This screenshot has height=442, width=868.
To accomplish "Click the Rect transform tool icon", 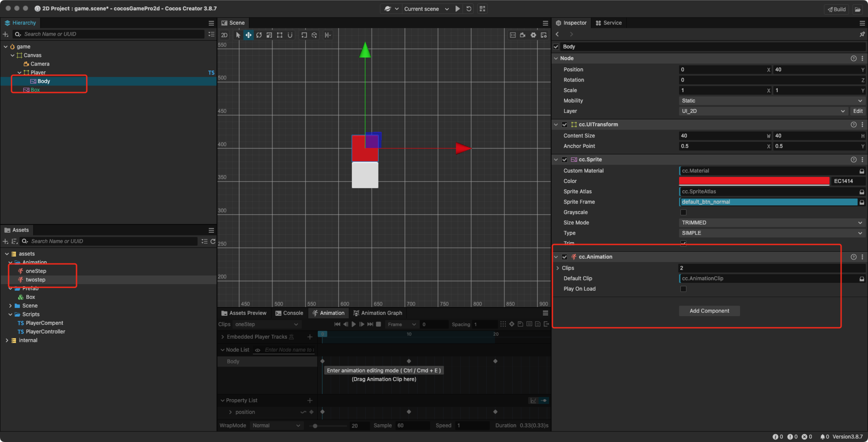I will pyautogui.click(x=279, y=35).
